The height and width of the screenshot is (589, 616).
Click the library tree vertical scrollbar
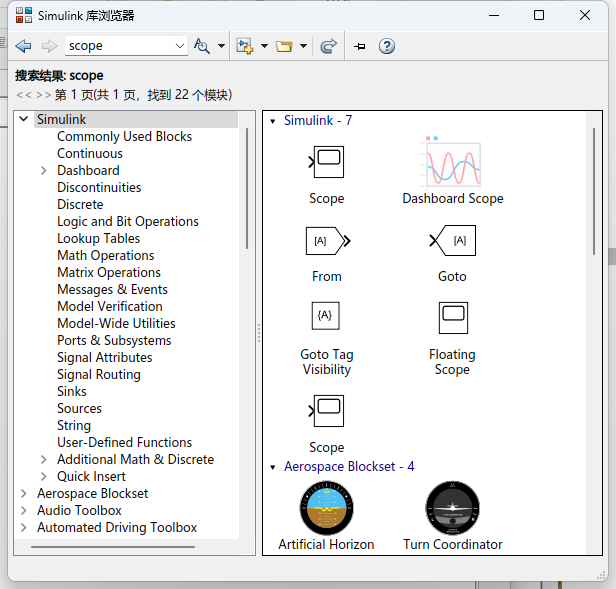pyautogui.click(x=247, y=188)
